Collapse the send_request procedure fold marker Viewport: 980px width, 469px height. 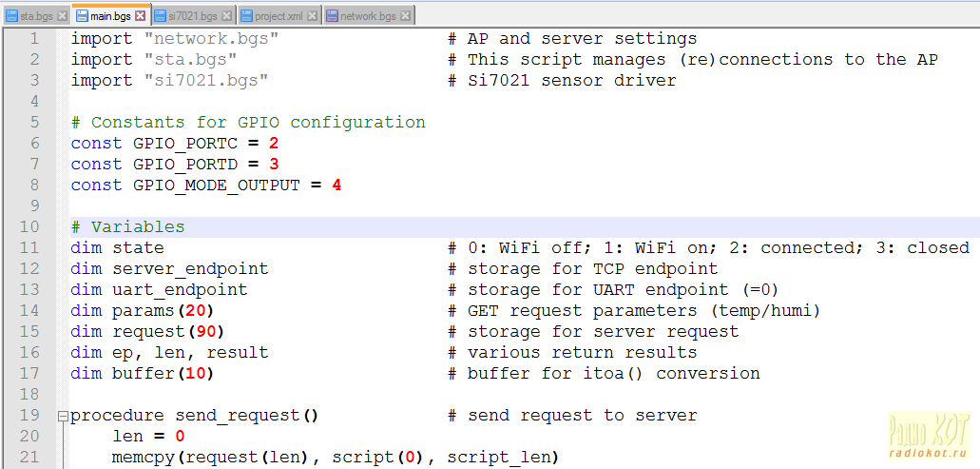coord(63,416)
